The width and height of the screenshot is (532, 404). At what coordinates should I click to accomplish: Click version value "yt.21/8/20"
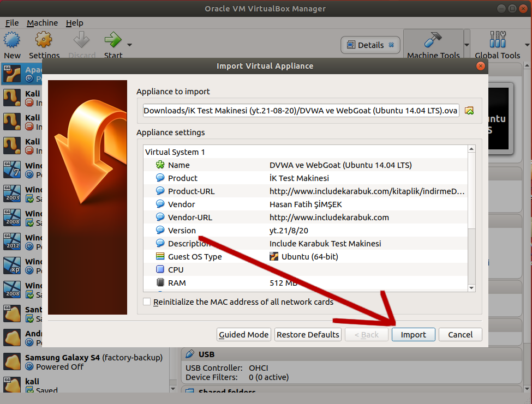click(x=289, y=231)
